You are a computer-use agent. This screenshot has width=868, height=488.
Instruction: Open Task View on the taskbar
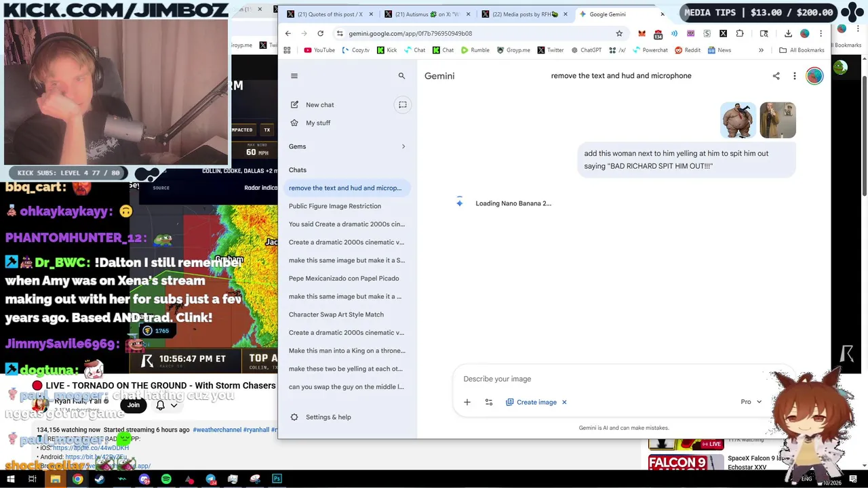tap(32, 479)
